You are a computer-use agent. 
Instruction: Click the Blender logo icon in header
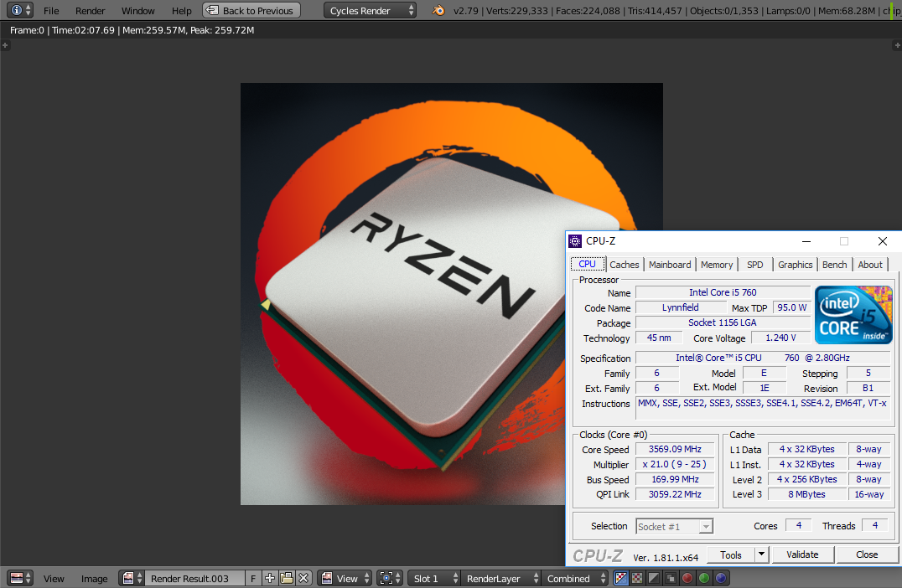coord(438,11)
